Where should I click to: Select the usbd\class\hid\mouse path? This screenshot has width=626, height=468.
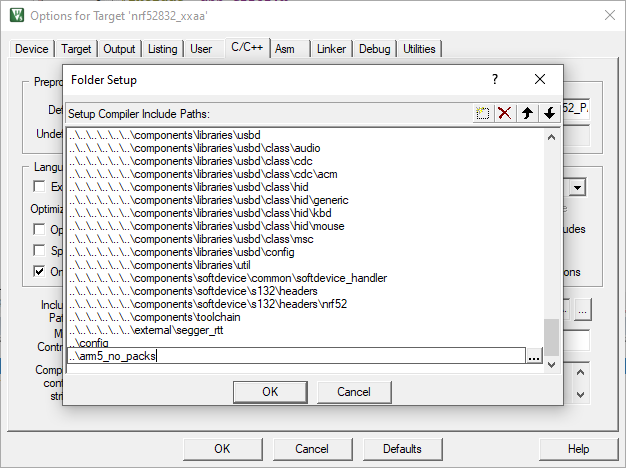pyautogui.click(x=207, y=226)
